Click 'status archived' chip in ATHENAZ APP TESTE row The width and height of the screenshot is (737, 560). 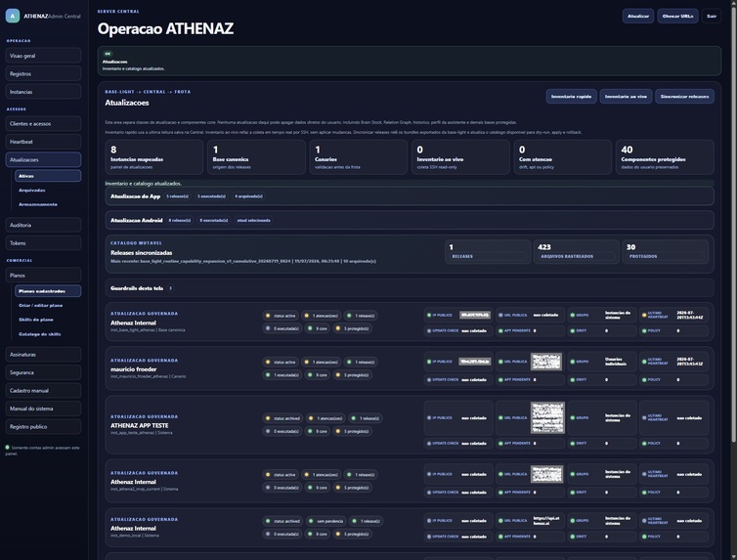282,418
